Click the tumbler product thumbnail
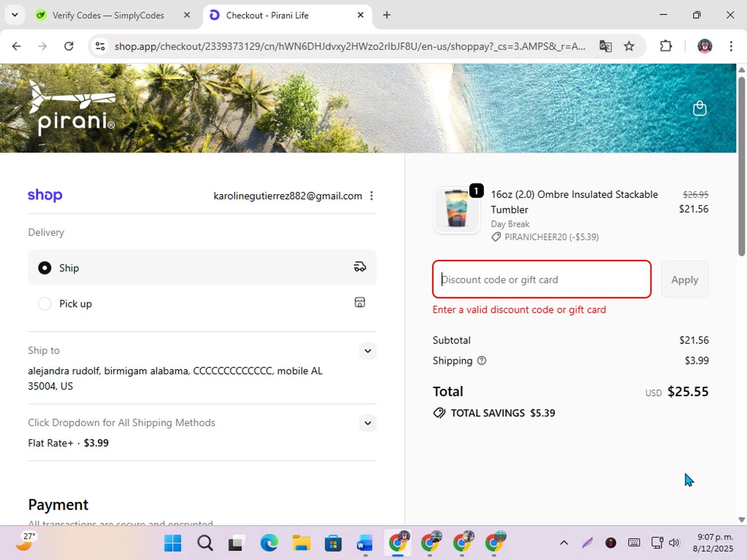The width and height of the screenshot is (747, 560). (457, 210)
